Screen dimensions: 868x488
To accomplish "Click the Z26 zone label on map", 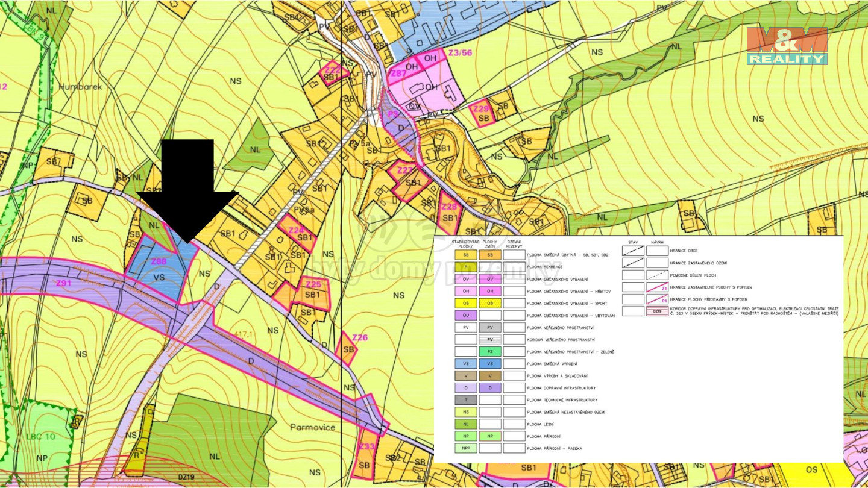I will pos(360,337).
